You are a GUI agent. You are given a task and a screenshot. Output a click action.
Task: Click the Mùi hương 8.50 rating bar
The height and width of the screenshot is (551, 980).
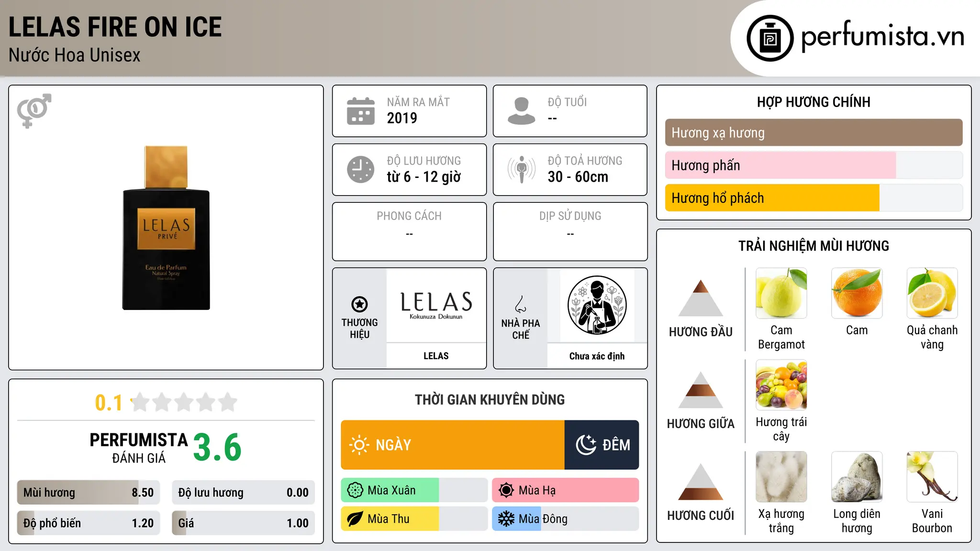[x=89, y=492]
